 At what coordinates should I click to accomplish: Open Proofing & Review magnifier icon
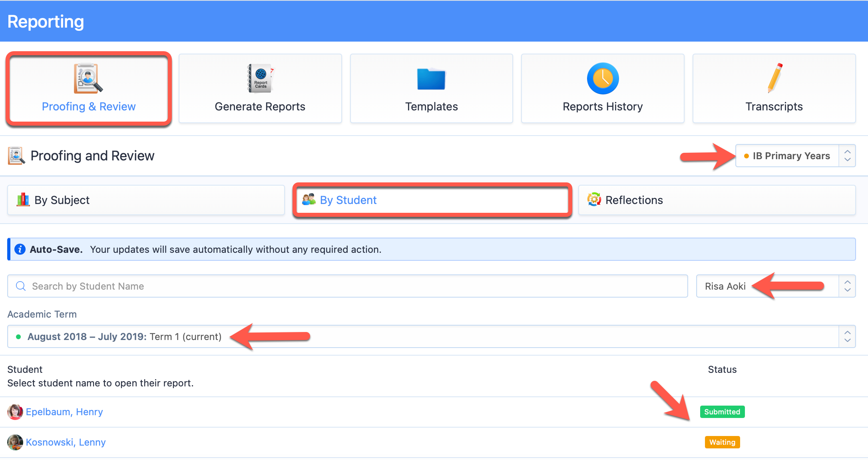point(88,78)
